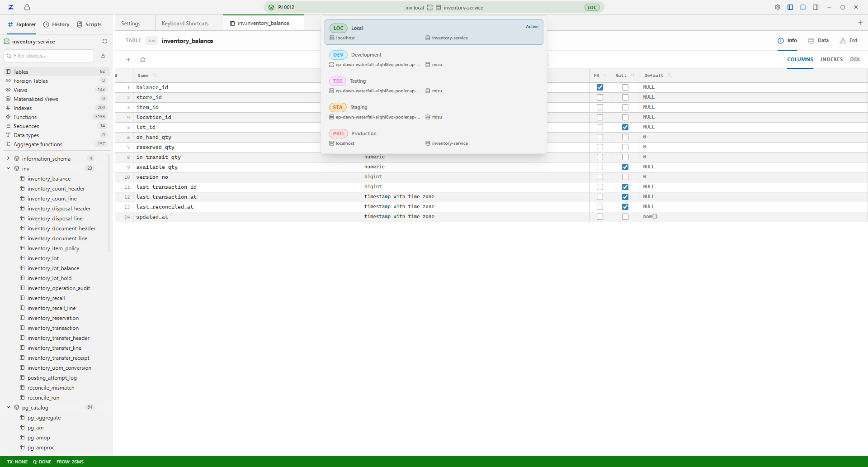Uncheck PK checkbox for balance_id
The height and width of the screenshot is (467, 868).
[x=600, y=87]
